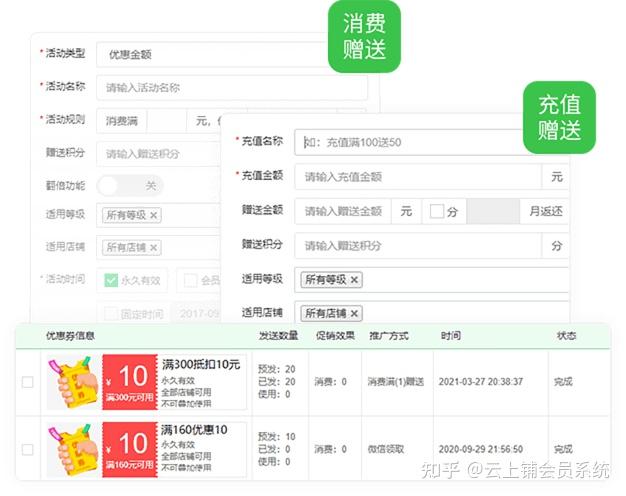The width and height of the screenshot is (626, 496).
Task: Check the 固定时间 checkbox
Action: click(x=111, y=313)
